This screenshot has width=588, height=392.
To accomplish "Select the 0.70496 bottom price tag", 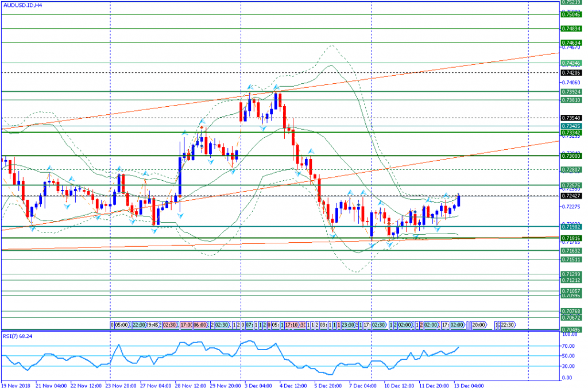I will 571,329.
